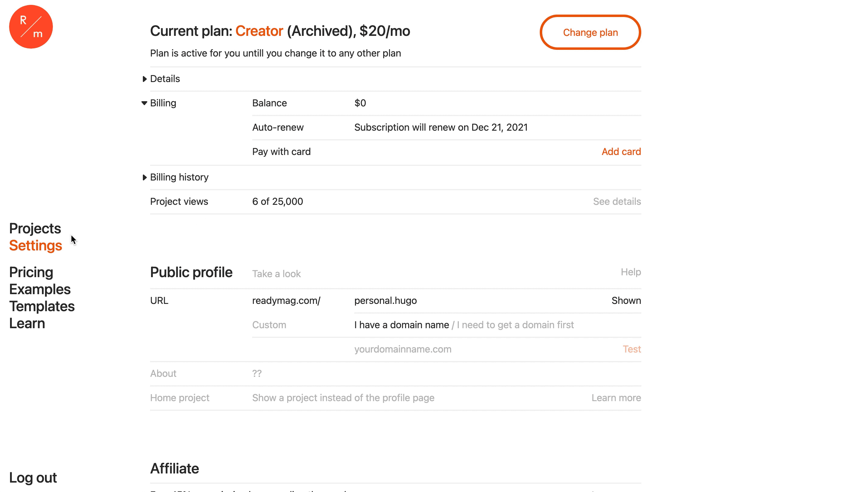Click the yourdomainname.com input field
Image resolution: width=868 pixels, height=492 pixels.
(x=403, y=349)
